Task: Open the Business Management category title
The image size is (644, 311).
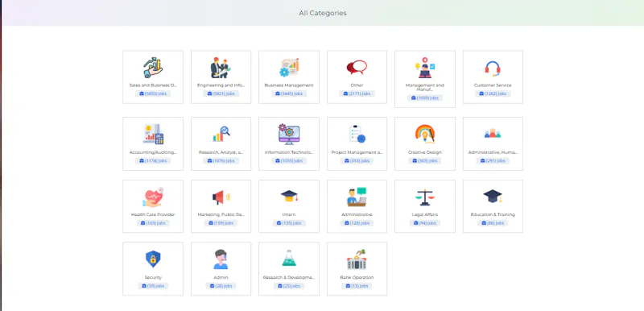Action: (289, 85)
